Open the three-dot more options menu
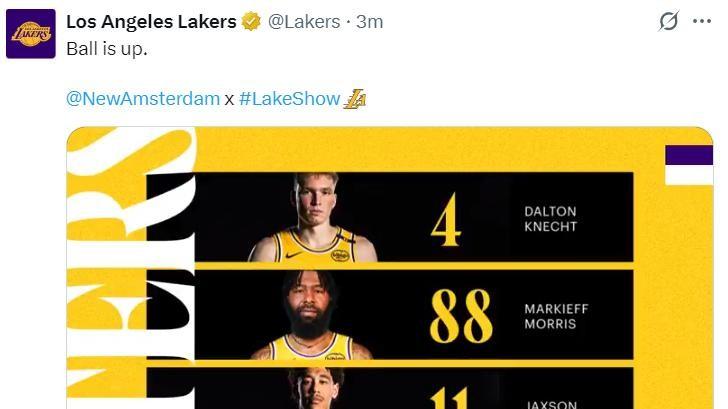Image resolution: width=728 pixels, height=409 pixels. coord(702,21)
